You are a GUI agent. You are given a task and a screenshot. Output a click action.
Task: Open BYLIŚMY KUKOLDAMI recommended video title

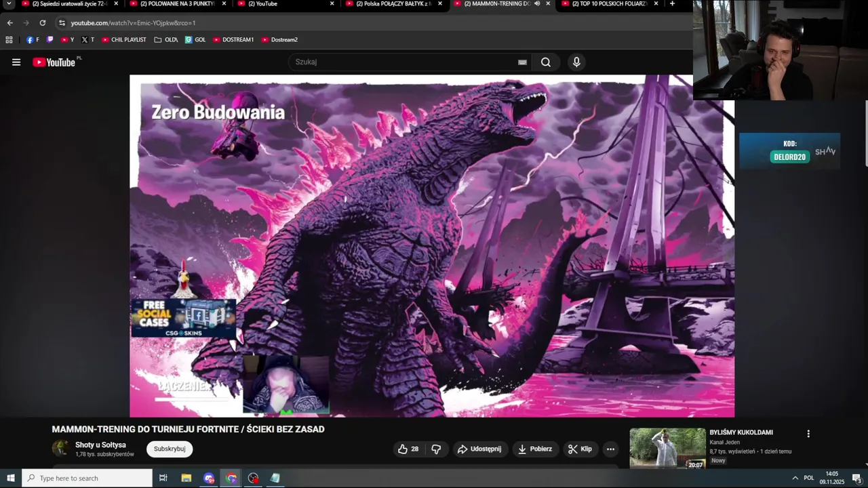pos(741,432)
